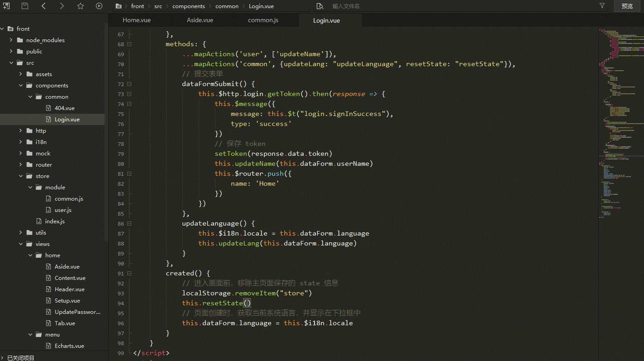This screenshot has height=361, width=644.
Task: Click the file icon beside common.js in tree
Action: [49, 198]
